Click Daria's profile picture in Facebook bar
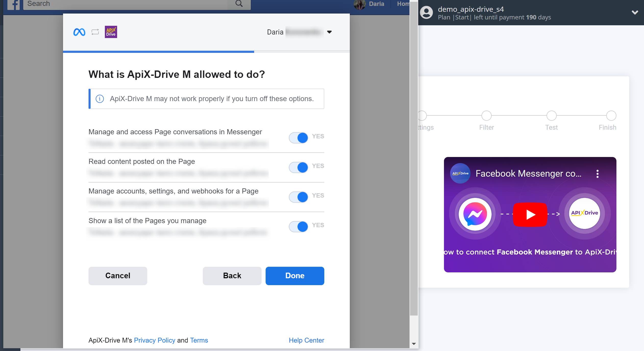 (x=360, y=4)
